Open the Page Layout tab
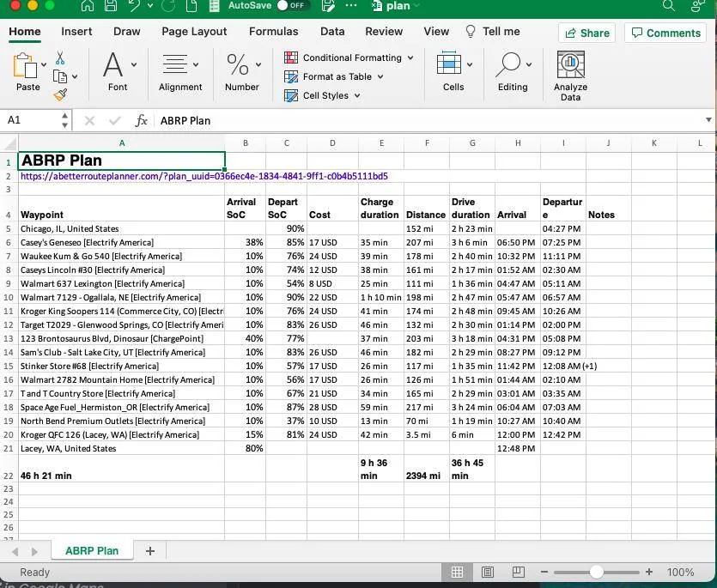The height and width of the screenshot is (588, 717). point(194,32)
